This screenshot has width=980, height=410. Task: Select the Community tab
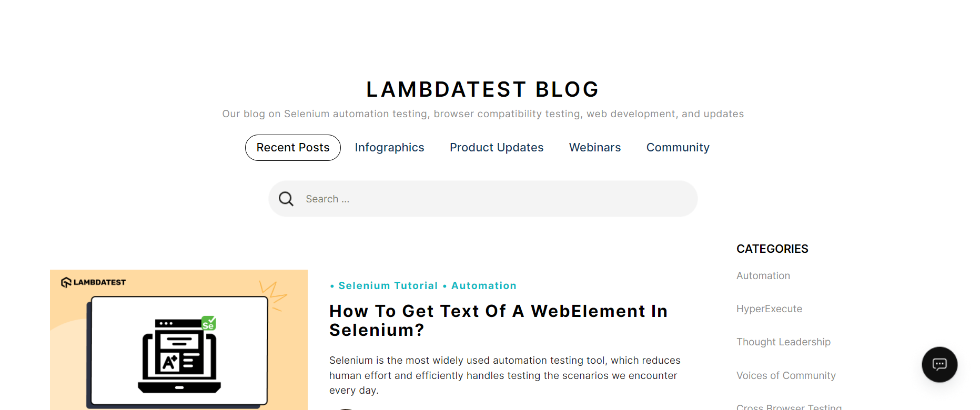click(678, 148)
